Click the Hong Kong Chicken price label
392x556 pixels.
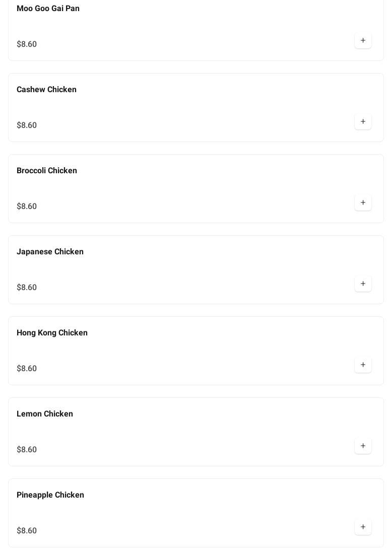27,369
